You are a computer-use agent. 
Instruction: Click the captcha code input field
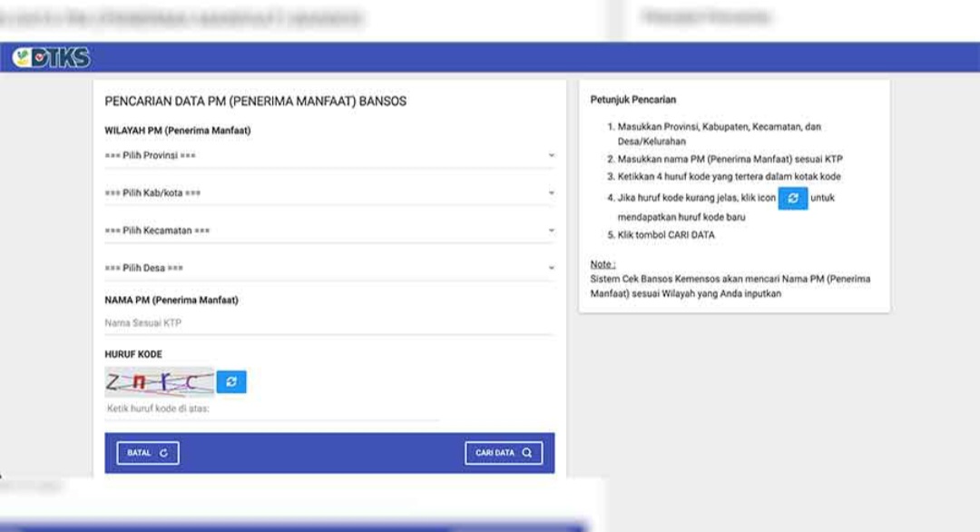[272, 409]
